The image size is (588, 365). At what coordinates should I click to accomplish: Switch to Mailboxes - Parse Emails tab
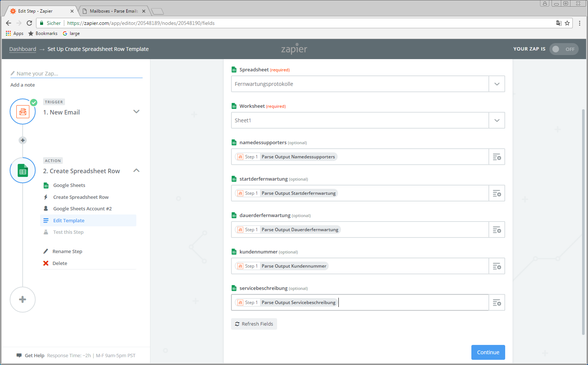[x=114, y=11]
